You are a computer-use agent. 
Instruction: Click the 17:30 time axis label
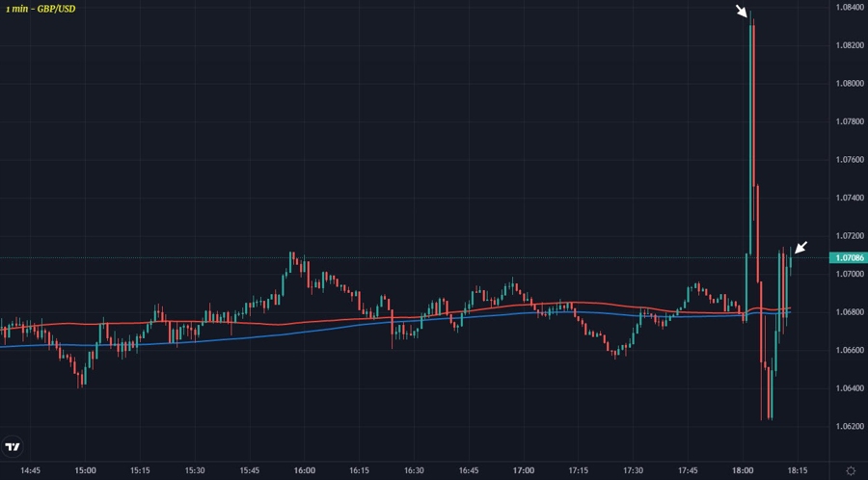click(634, 470)
